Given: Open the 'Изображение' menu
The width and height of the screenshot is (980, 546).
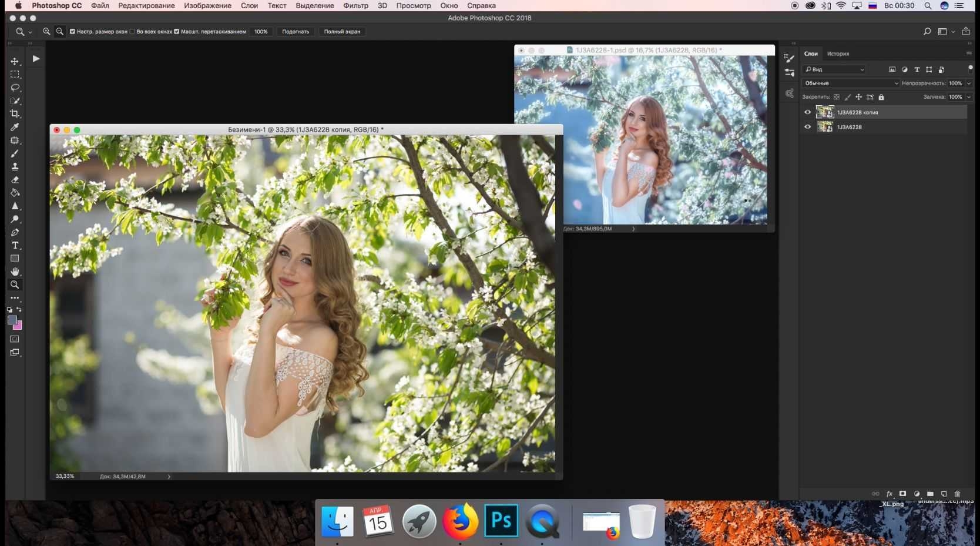Looking at the screenshot, I should click(x=207, y=5).
